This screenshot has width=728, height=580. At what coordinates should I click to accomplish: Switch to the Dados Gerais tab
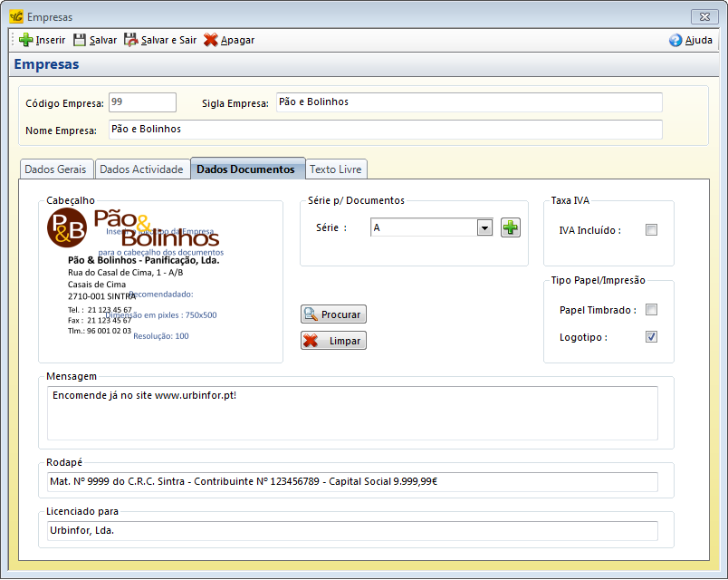(55, 169)
